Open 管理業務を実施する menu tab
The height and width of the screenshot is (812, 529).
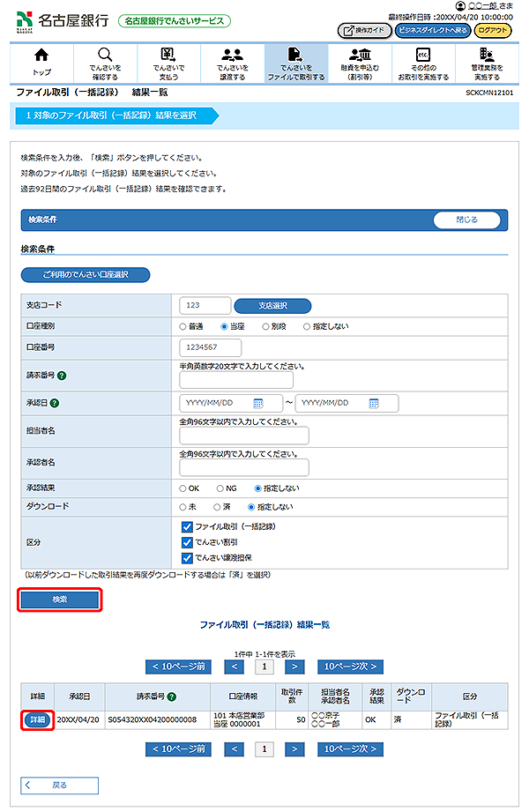pos(486,63)
